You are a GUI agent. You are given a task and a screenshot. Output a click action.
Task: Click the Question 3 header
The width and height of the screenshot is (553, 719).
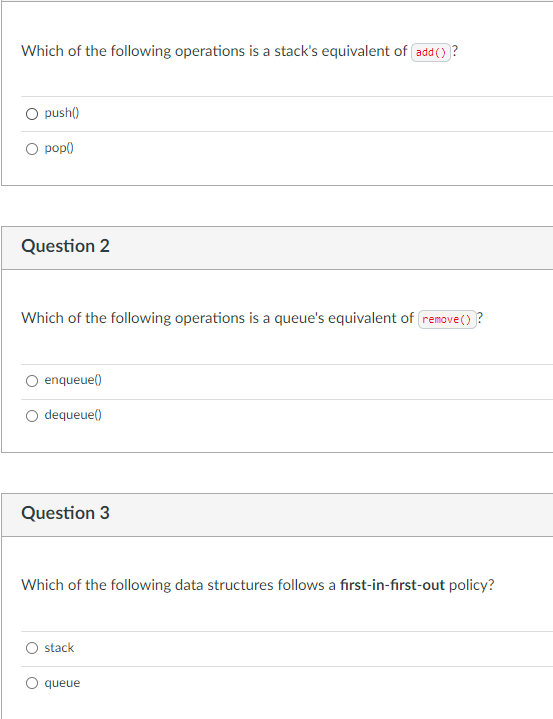click(66, 513)
